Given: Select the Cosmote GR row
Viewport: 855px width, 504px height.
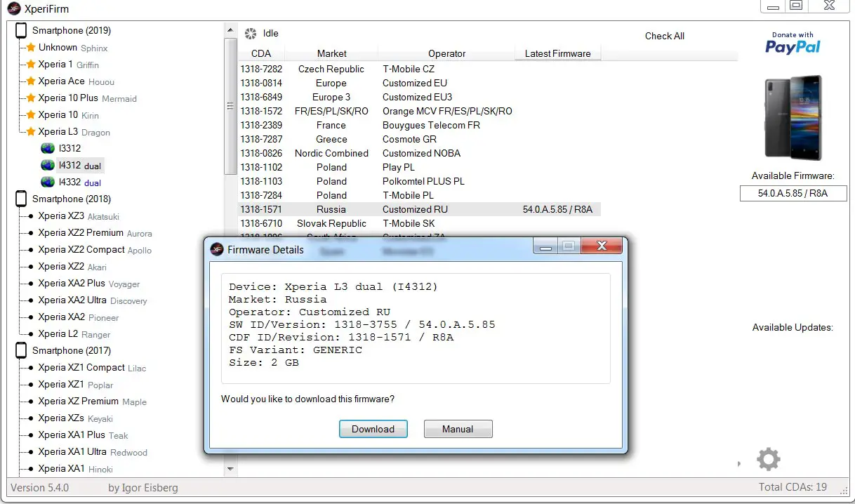Looking at the screenshot, I should coord(420,139).
